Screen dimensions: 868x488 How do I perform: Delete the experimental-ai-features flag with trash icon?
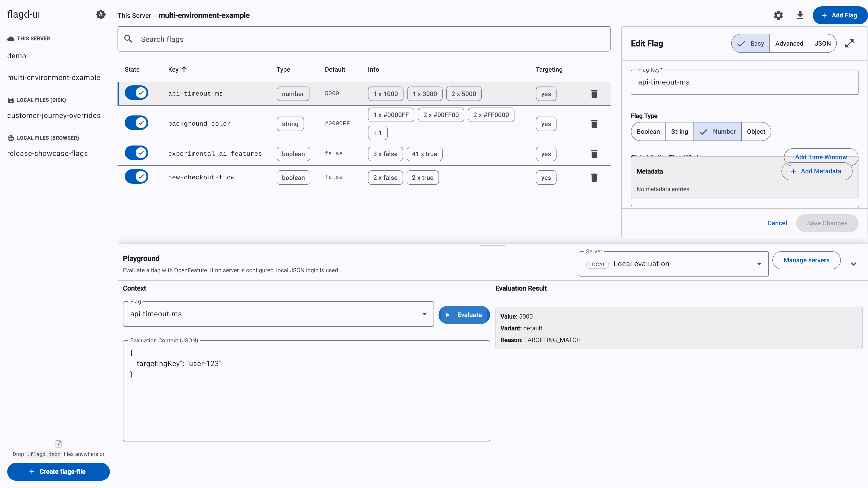pos(594,154)
